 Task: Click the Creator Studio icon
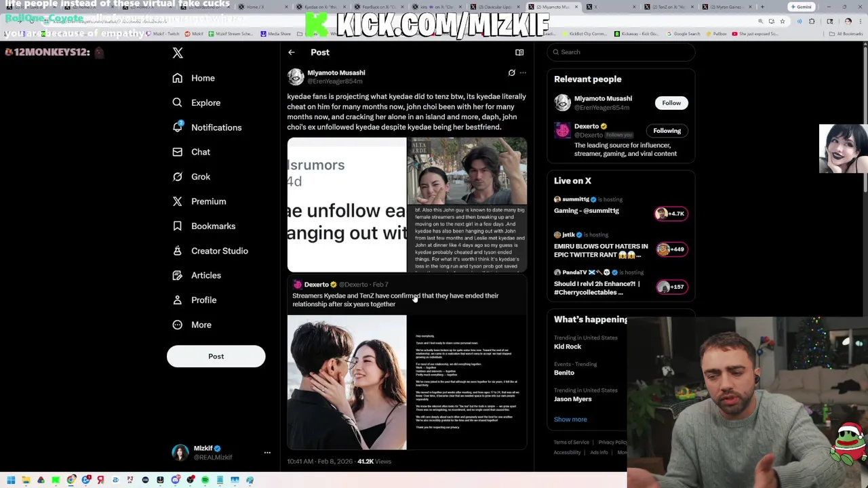tap(178, 251)
